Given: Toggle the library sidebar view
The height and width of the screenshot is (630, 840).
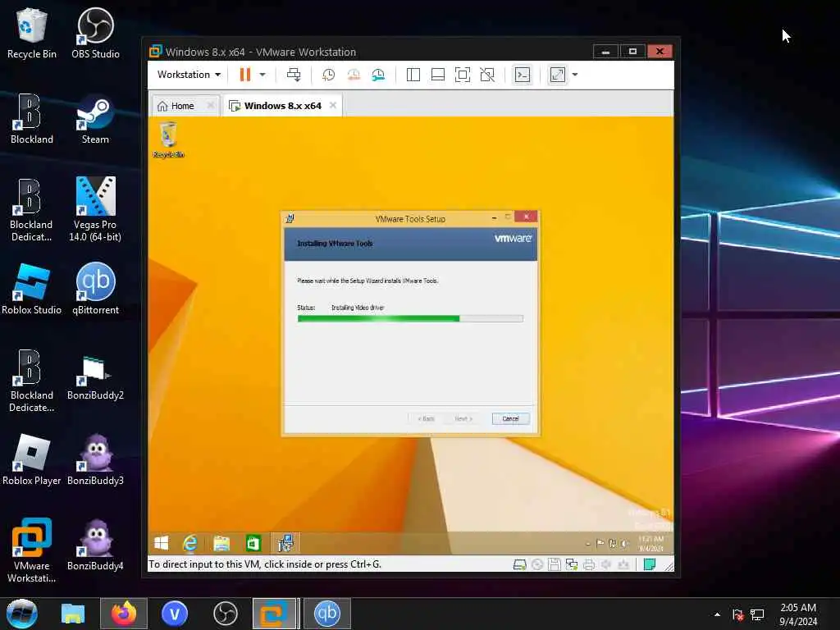Looking at the screenshot, I should coord(413,75).
